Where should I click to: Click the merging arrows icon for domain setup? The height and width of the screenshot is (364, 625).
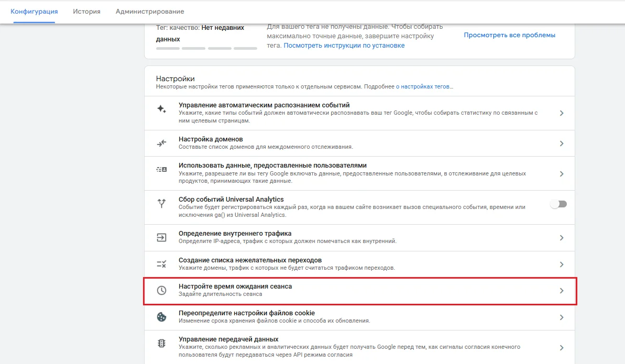(x=161, y=143)
